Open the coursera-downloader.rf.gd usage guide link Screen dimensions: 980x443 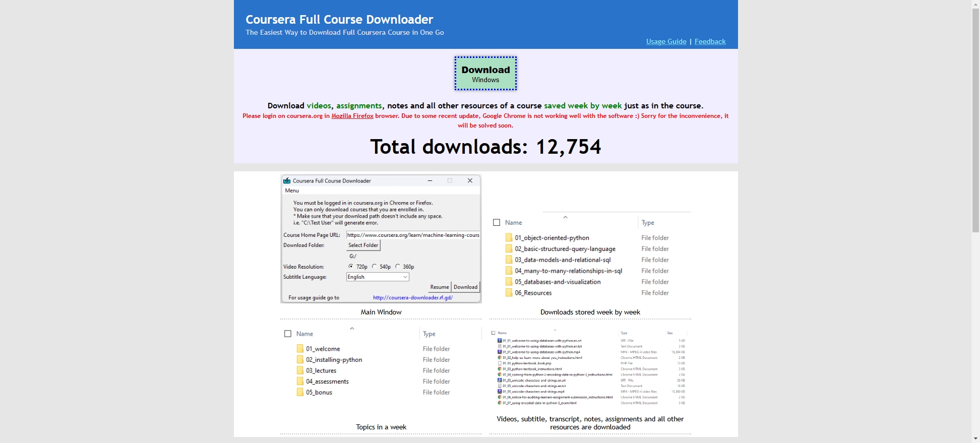click(413, 297)
